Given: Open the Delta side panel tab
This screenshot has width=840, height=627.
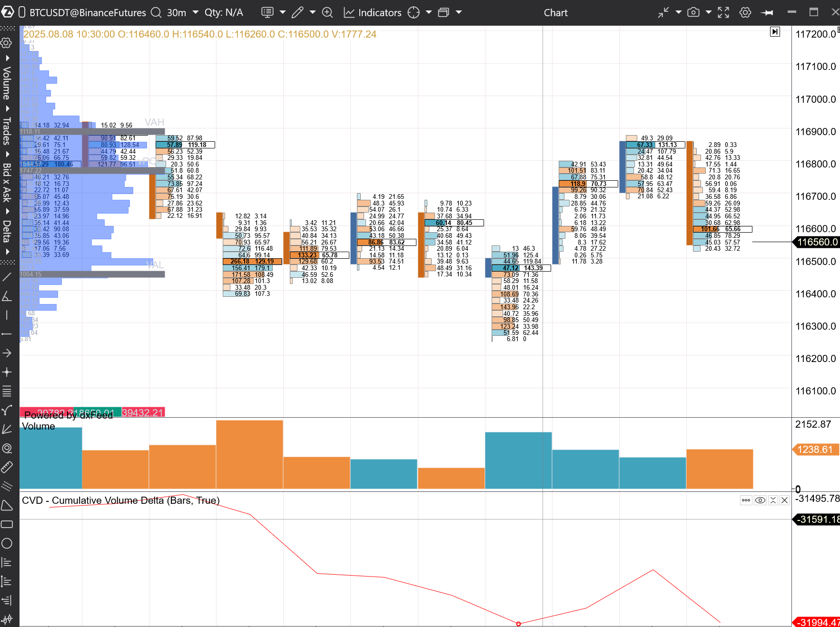Looking at the screenshot, I should tap(7, 231).
